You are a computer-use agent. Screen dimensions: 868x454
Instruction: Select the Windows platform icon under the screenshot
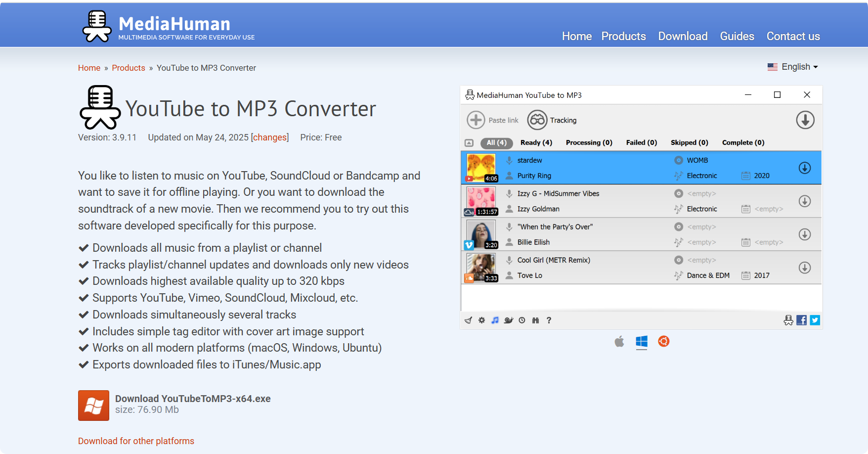coord(642,341)
